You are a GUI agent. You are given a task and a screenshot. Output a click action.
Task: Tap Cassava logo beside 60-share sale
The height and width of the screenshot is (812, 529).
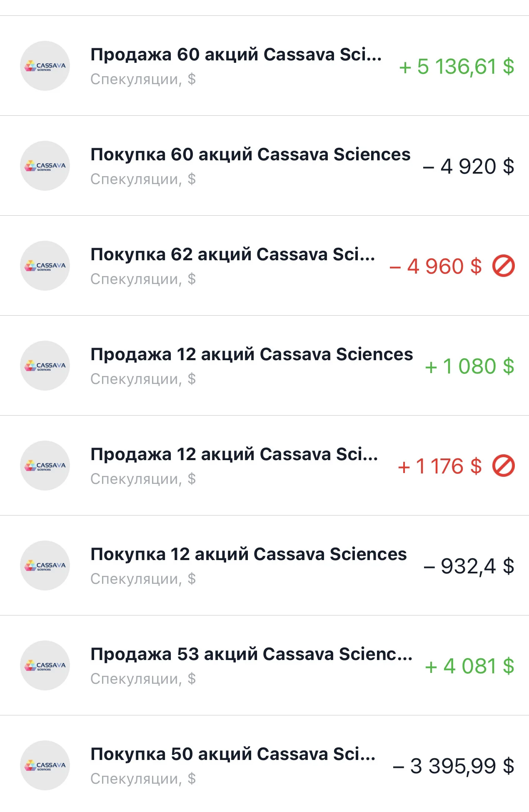pos(45,66)
